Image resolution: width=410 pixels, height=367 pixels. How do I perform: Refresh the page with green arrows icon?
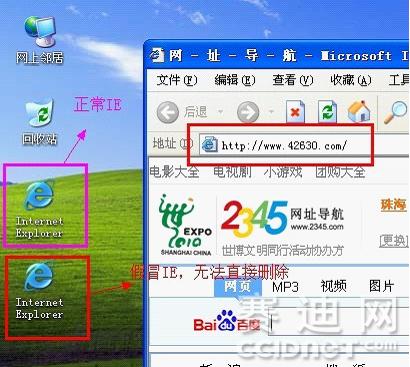(327, 112)
